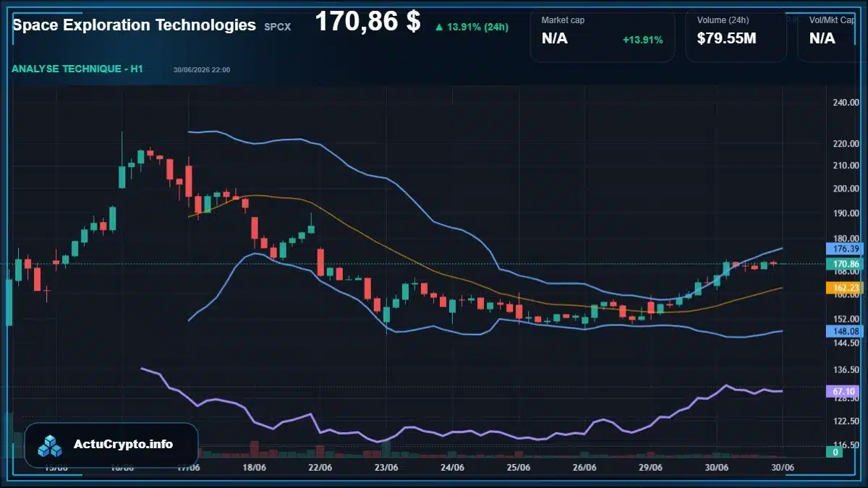Click the 240.00 price axis label
The height and width of the screenshot is (488, 868).
pos(845,103)
